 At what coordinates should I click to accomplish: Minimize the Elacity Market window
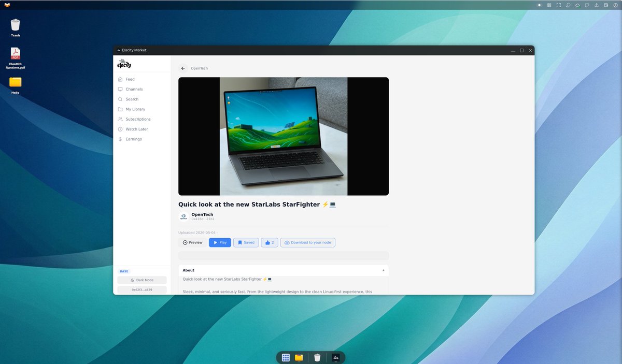pos(513,50)
